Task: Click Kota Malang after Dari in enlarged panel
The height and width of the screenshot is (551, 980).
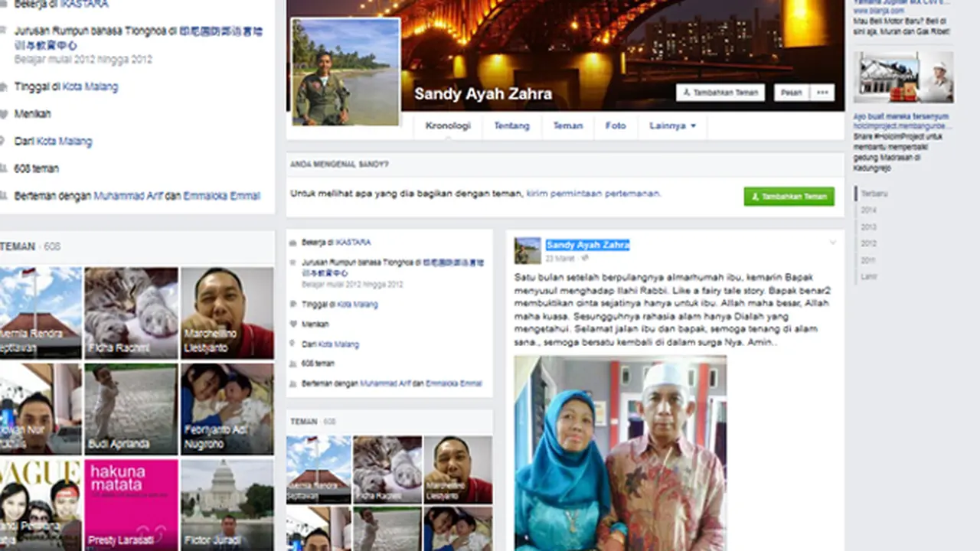Action: (x=64, y=142)
